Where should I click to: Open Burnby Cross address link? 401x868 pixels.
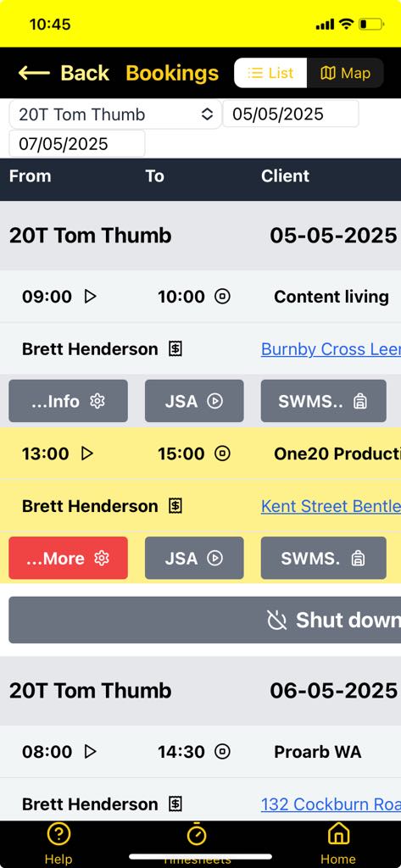pos(331,349)
